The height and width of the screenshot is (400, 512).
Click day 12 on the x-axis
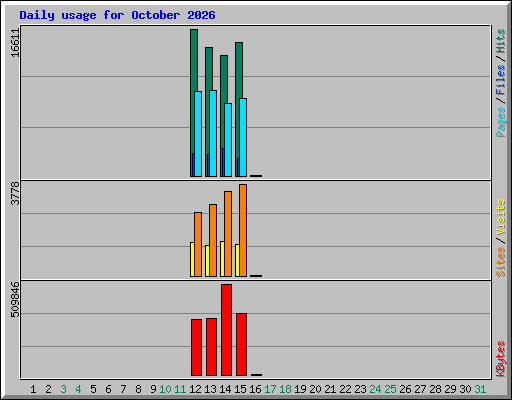click(195, 389)
